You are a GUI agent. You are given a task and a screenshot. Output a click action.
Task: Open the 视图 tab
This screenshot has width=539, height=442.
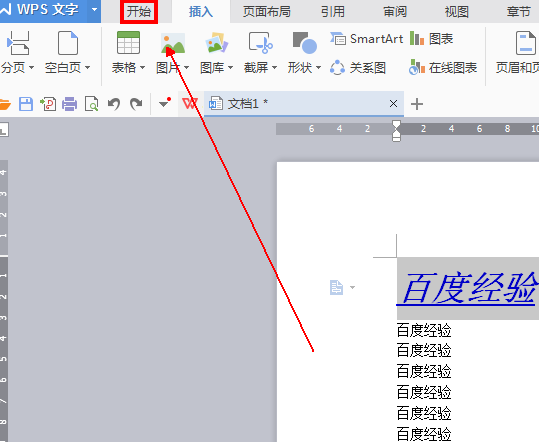coord(456,12)
